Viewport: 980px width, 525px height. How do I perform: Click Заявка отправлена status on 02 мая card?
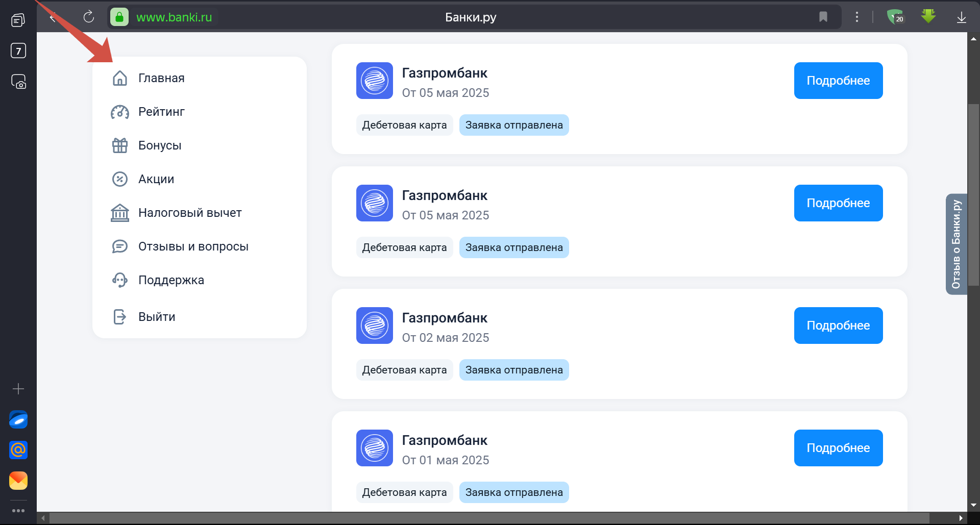tap(514, 370)
